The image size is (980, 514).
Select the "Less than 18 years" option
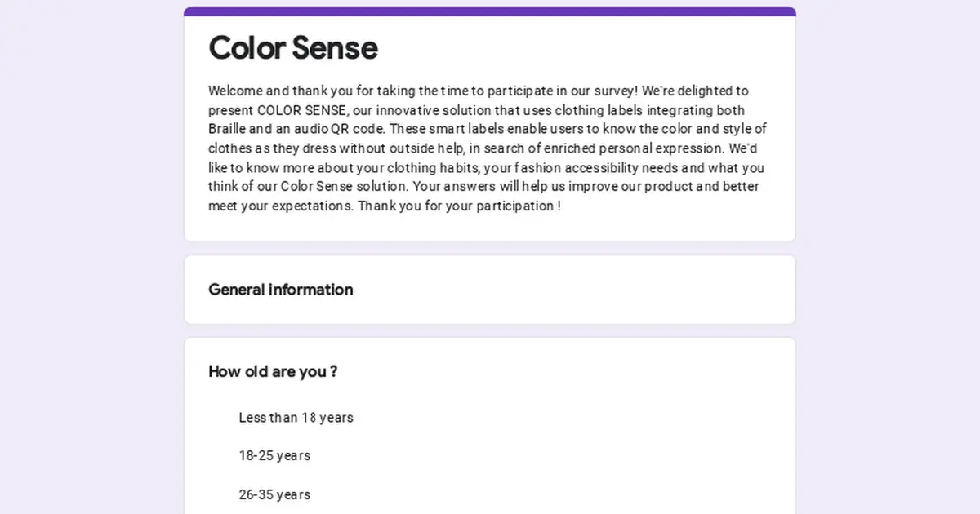click(x=296, y=418)
